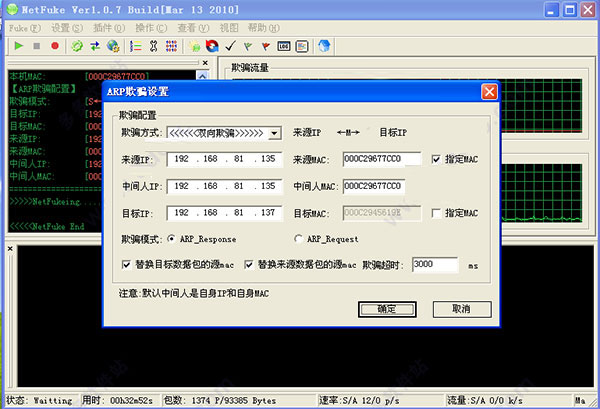Image resolution: width=600 pixels, height=409 pixels.
Task: Open the 插件(O) menu
Action: tap(109, 28)
